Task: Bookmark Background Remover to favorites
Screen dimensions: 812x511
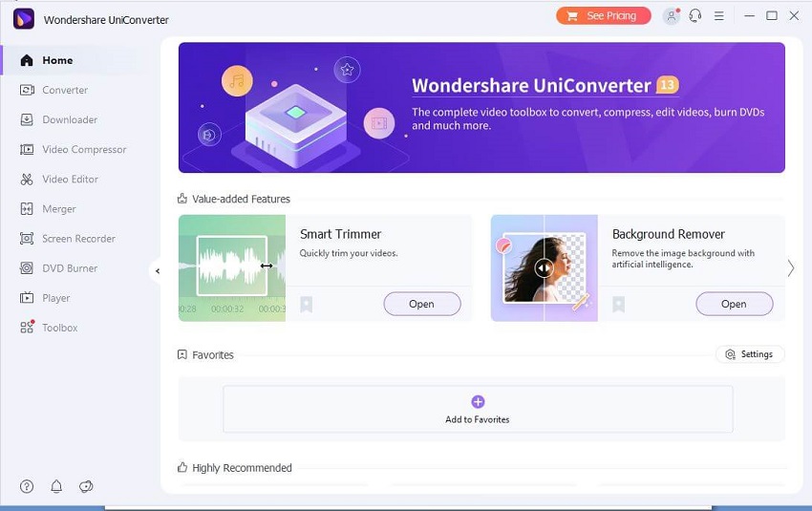Action: 618,305
